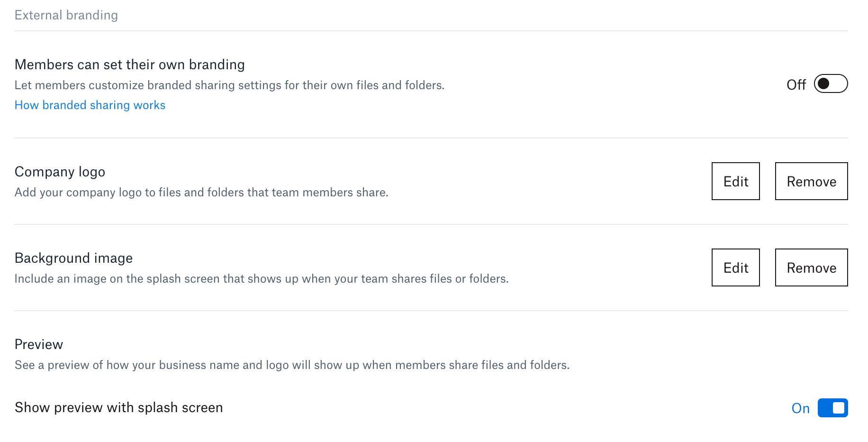Click the Edit button next to Company logo
Image resolution: width=868 pixels, height=442 pixels.
pyautogui.click(x=735, y=181)
